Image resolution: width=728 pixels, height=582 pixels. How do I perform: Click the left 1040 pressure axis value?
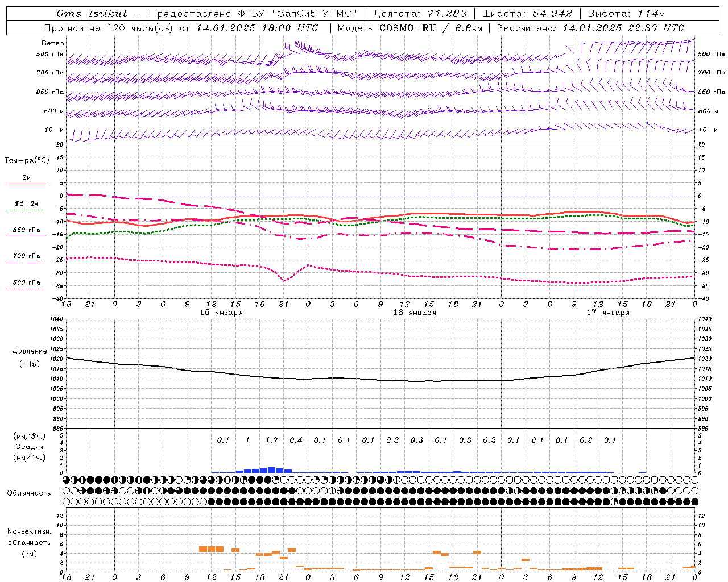55,319
